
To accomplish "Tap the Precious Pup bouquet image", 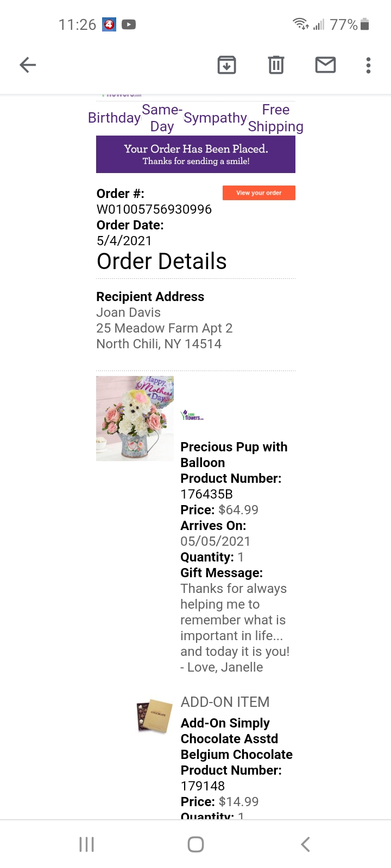I will [x=135, y=418].
